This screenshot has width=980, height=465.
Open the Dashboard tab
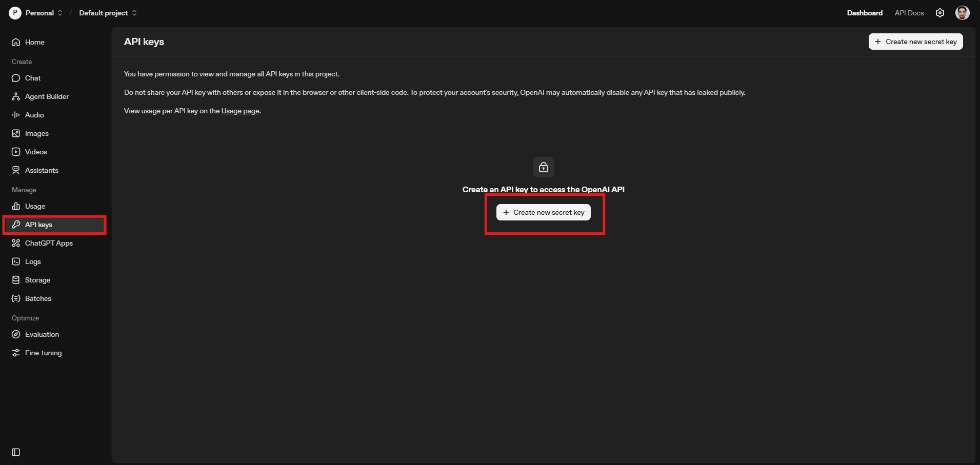click(865, 13)
